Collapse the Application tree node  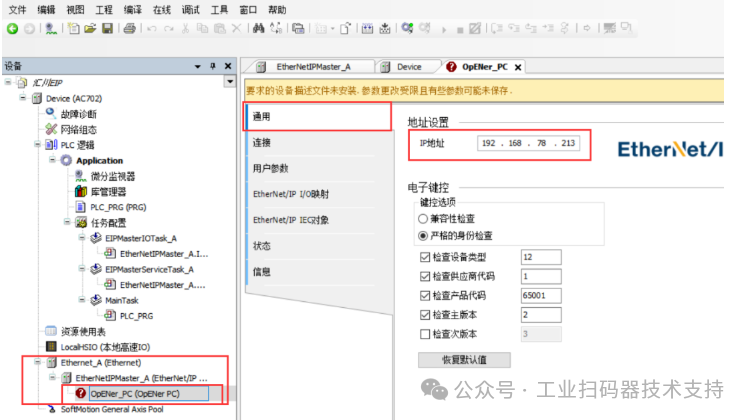pyautogui.click(x=52, y=159)
